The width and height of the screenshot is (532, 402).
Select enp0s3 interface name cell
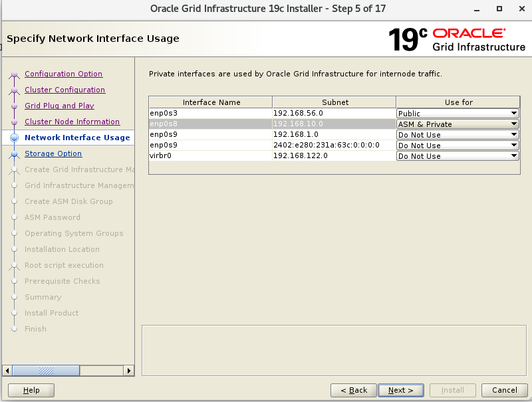click(x=210, y=113)
